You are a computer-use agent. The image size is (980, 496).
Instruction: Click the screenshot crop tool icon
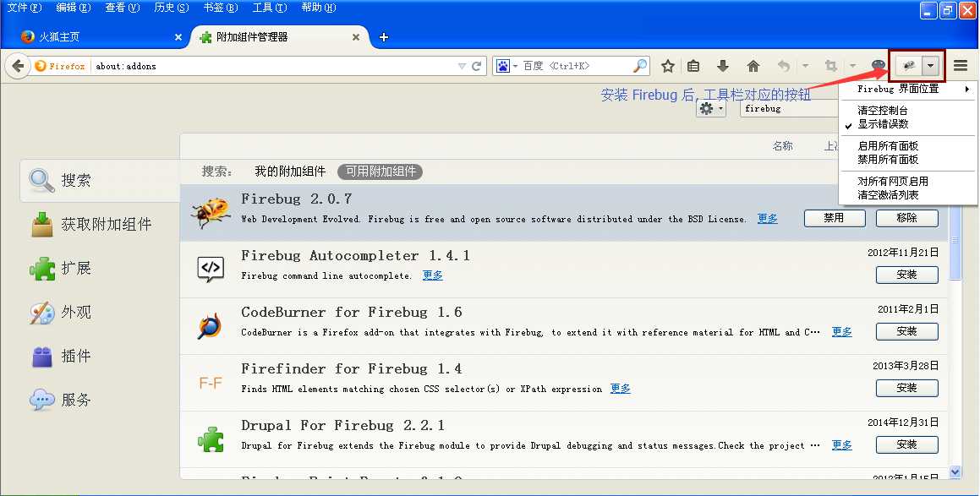point(830,66)
